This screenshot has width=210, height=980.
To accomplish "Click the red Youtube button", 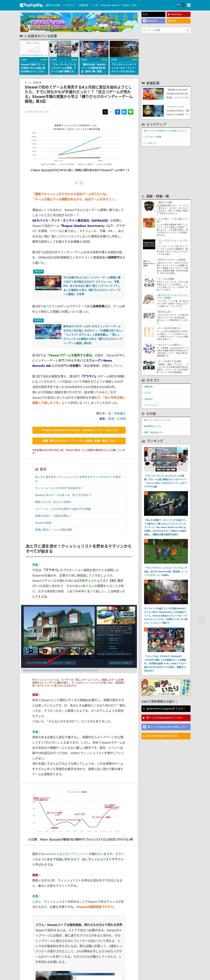I will (x=178, y=15).
